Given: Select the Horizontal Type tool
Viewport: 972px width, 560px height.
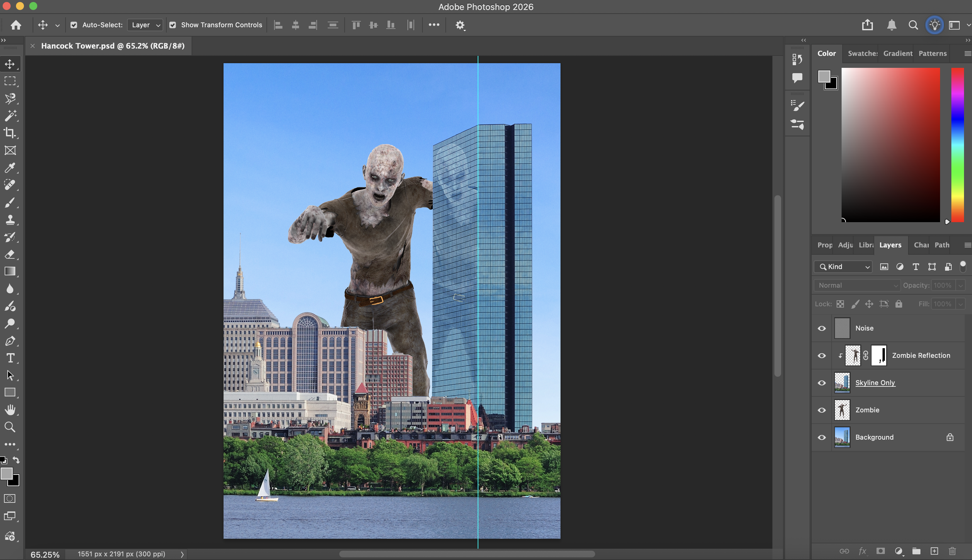Looking at the screenshot, I should pyautogui.click(x=10, y=358).
